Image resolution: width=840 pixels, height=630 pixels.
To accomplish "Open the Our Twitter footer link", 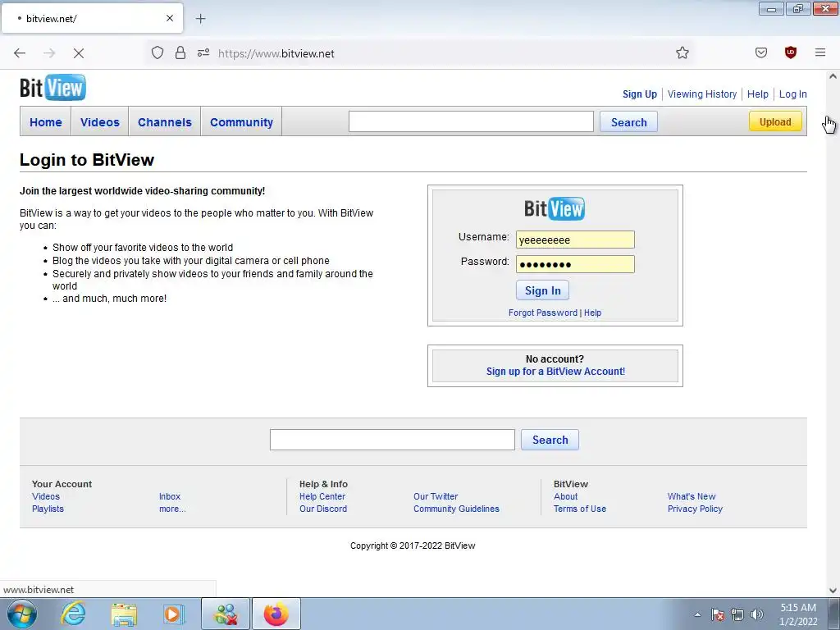I will [x=436, y=496].
